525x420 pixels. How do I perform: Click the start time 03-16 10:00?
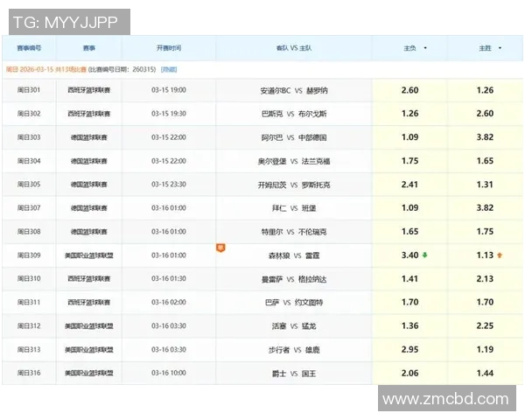pyautogui.click(x=169, y=373)
